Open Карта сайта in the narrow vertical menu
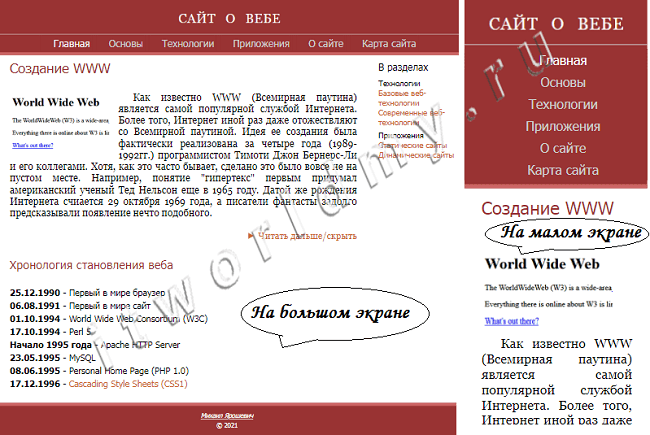The height and width of the screenshot is (435, 650). [563, 170]
